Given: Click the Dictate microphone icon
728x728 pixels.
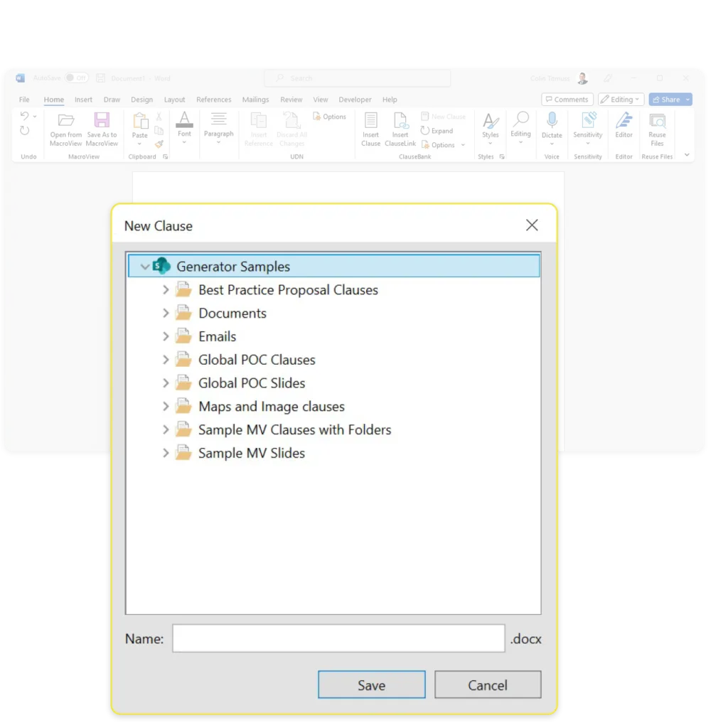Looking at the screenshot, I should (552, 120).
